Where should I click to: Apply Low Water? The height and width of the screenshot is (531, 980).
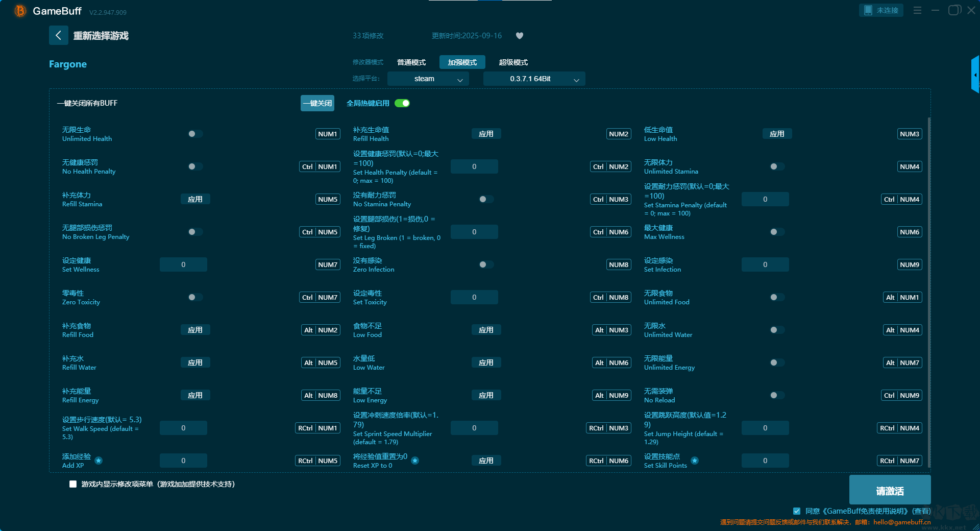pyautogui.click(x=486, y=363)
